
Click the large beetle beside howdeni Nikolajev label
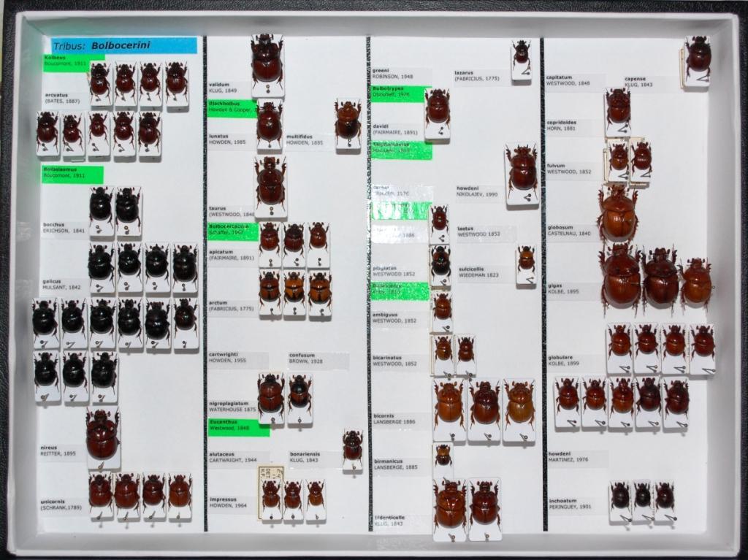(522, 169)
